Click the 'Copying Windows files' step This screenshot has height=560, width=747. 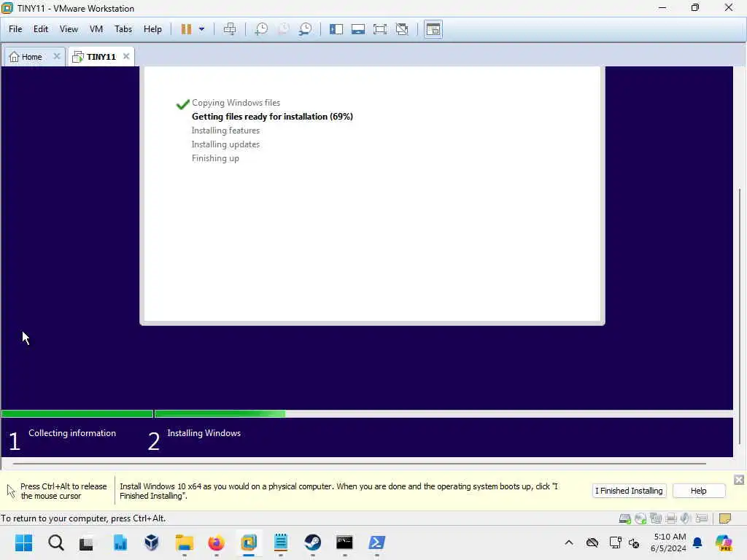coord(236,103)
